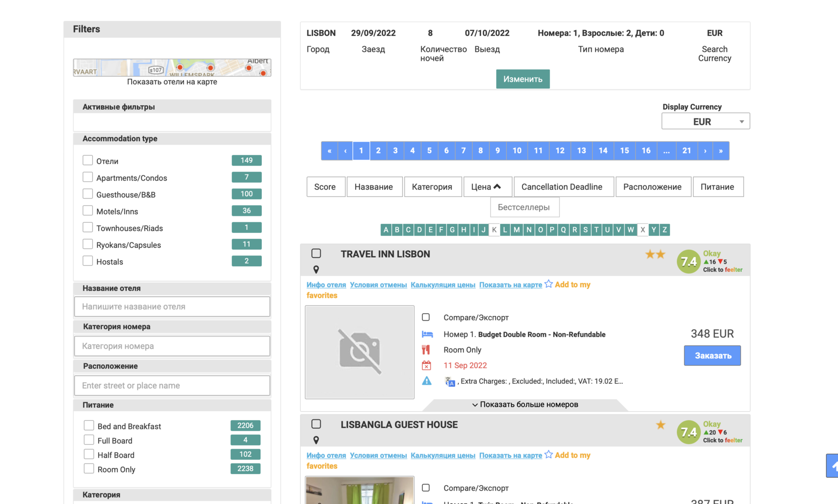Click the translate icon beside Extra Charges
This screenshot has width=838, height=504.
[450, 381]
